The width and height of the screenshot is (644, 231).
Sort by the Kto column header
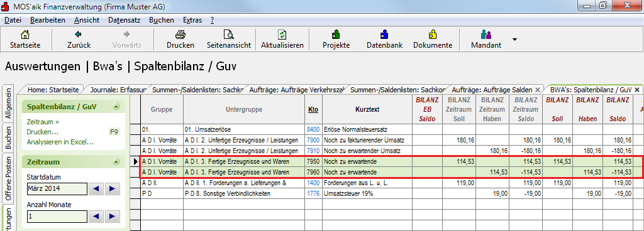point(313,109)
